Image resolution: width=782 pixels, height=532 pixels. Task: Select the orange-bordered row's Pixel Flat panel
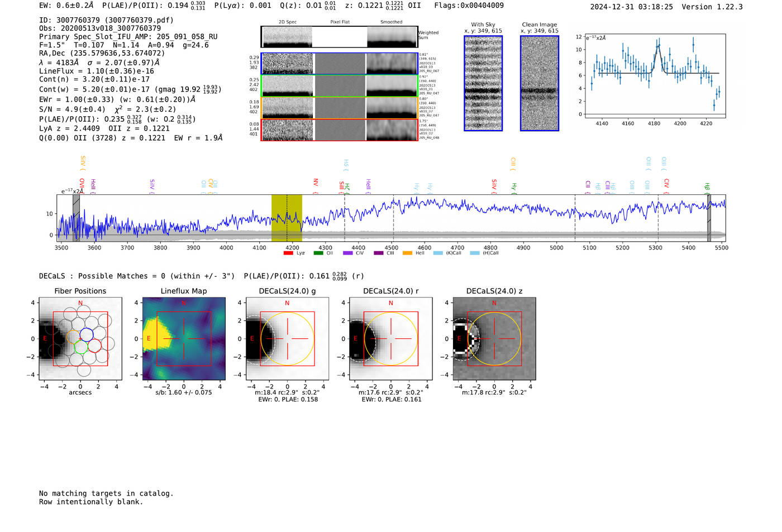[340, 108]
